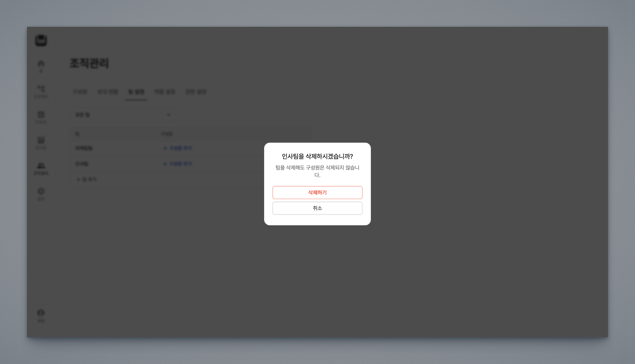Viewport: 635px width, 364px height.
Task: Click the team filter dropdown chevron arrow
Action: [x=169, y=115]
